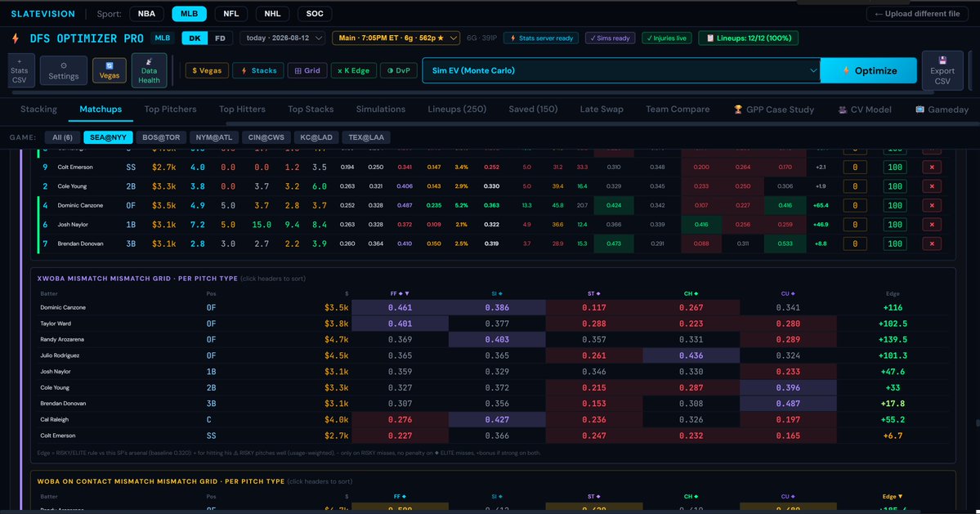Click the MLB league badge beside title
The height and width of the screenshot is (514, 980).
pos(163,38)
